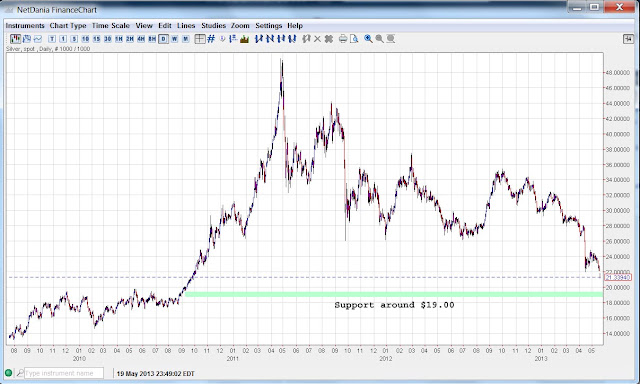Click the print chart icon

343,39
